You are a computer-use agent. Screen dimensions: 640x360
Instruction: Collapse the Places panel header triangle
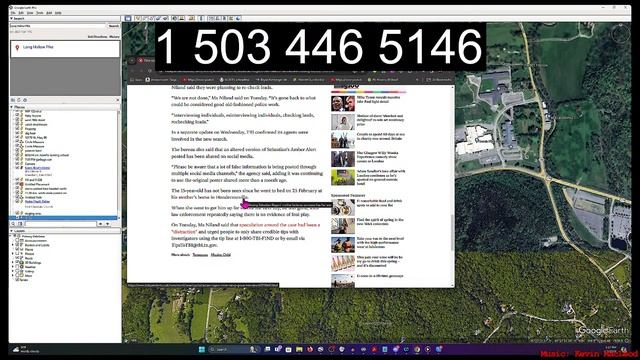click(11, 107)
